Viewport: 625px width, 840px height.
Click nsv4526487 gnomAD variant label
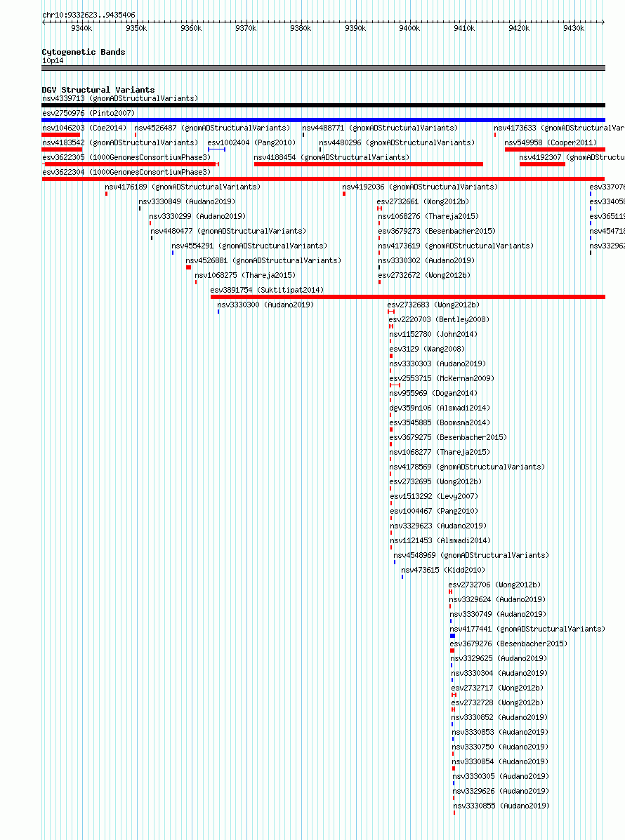coord(212,128)
